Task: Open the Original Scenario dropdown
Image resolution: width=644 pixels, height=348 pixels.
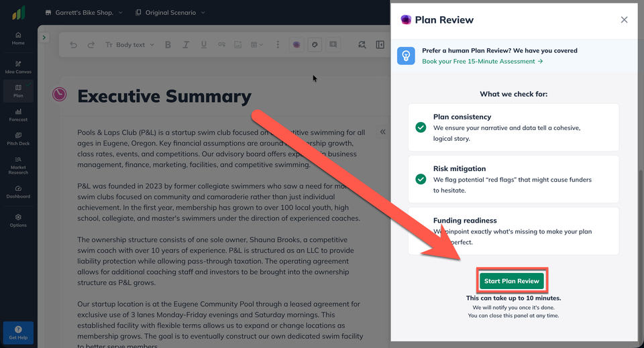Action: click(x=170, y=13)
